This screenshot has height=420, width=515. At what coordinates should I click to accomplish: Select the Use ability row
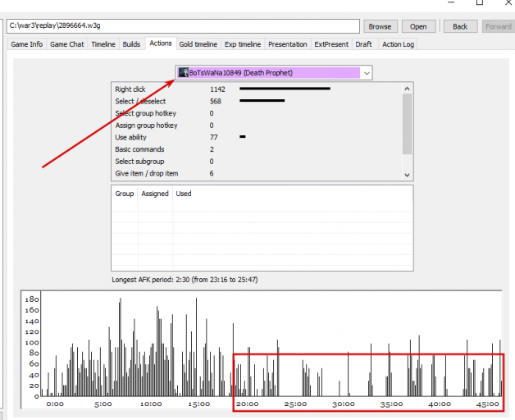257,137
